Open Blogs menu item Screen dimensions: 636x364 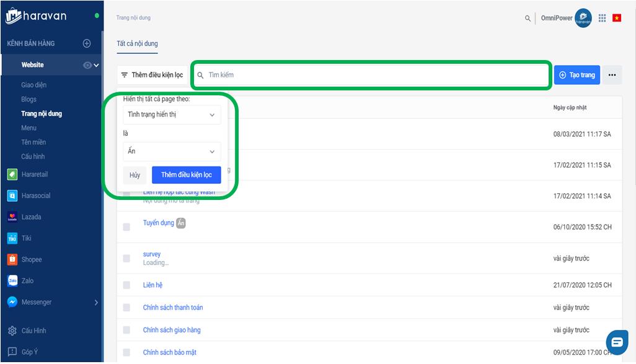pos(29,99)
